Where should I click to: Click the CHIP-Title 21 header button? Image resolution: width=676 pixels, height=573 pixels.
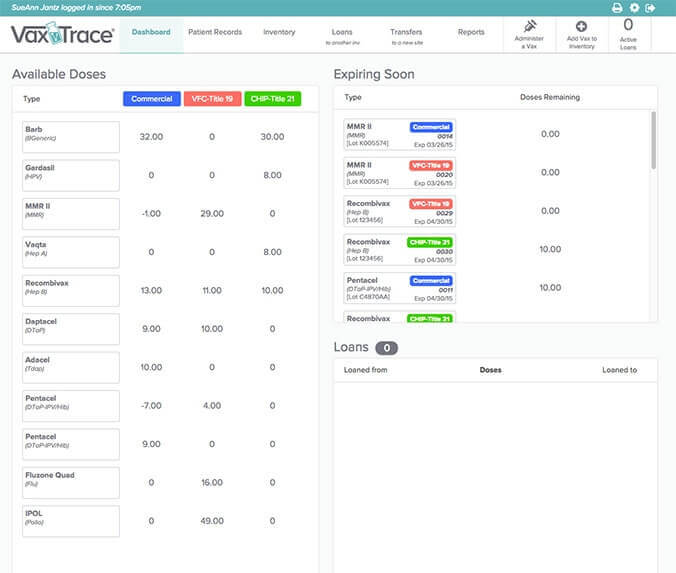pyautogui.click(x=272, y=99)
